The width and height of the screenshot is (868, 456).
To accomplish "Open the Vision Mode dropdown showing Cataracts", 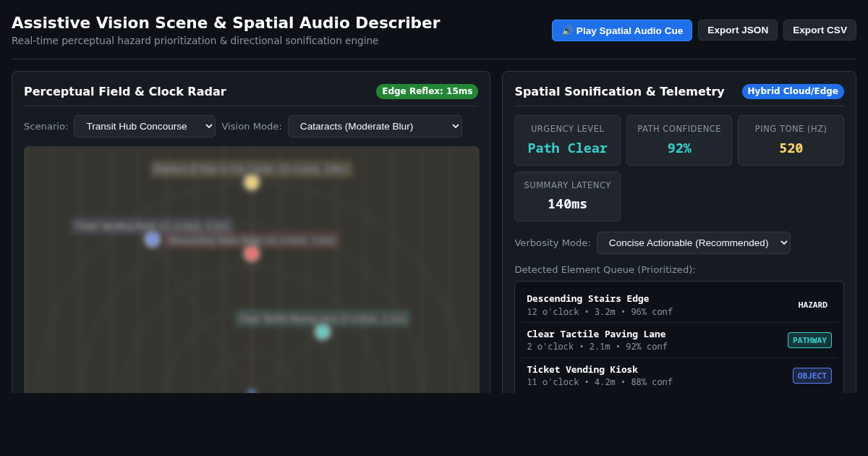I will [x=375, y=127].
